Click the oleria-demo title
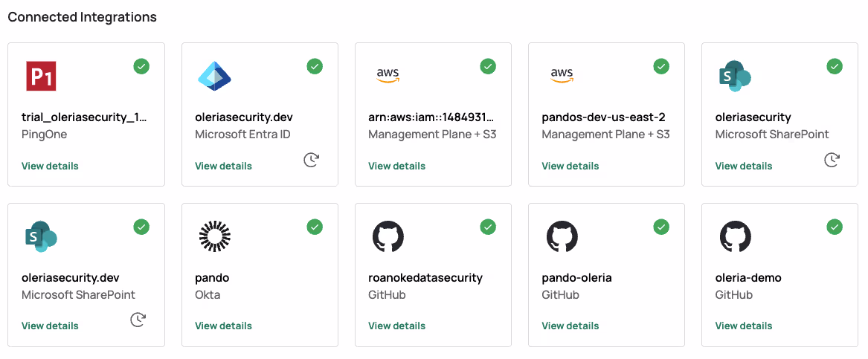868x359 pixels. 748,278
